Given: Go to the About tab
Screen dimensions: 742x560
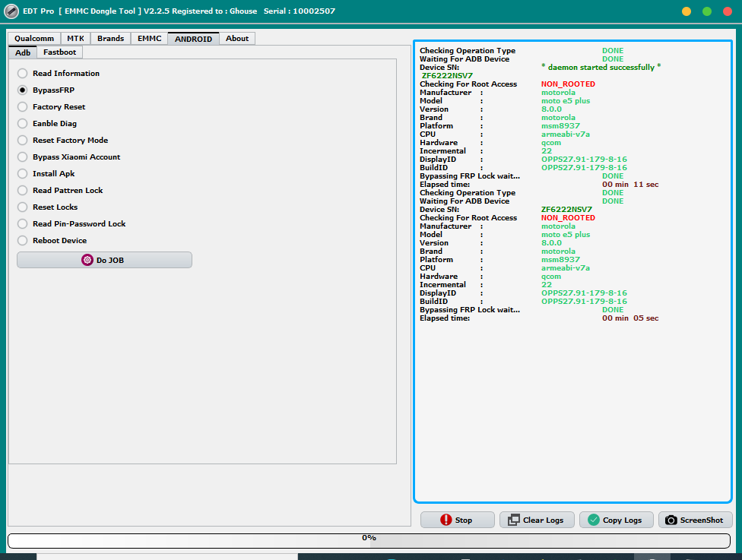Looking at the screenshot, I should pyautogui.click(x=237, y=39).
